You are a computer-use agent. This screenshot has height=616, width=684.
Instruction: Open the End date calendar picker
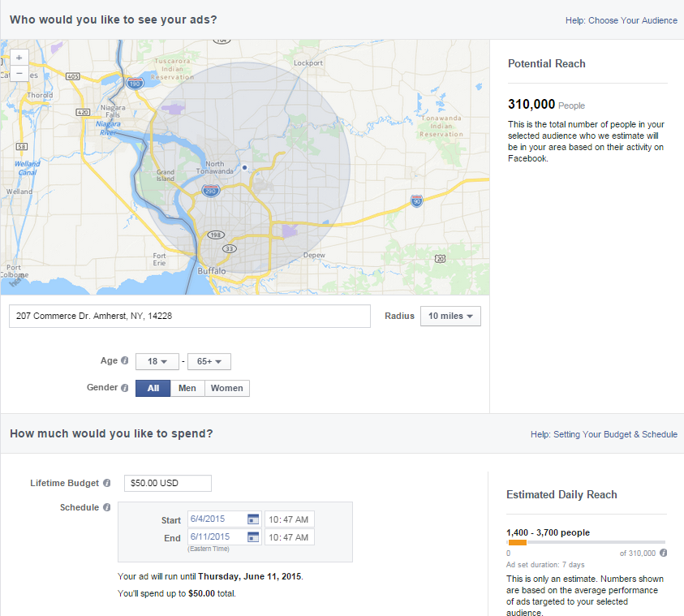tap(253, 536)
